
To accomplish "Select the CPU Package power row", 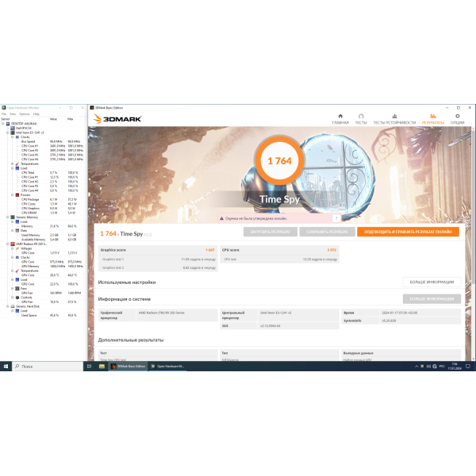I will 44,199.
